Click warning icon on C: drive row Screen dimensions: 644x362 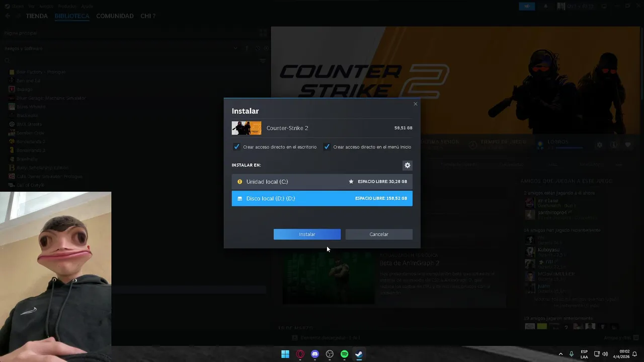(x=240, y=182)
